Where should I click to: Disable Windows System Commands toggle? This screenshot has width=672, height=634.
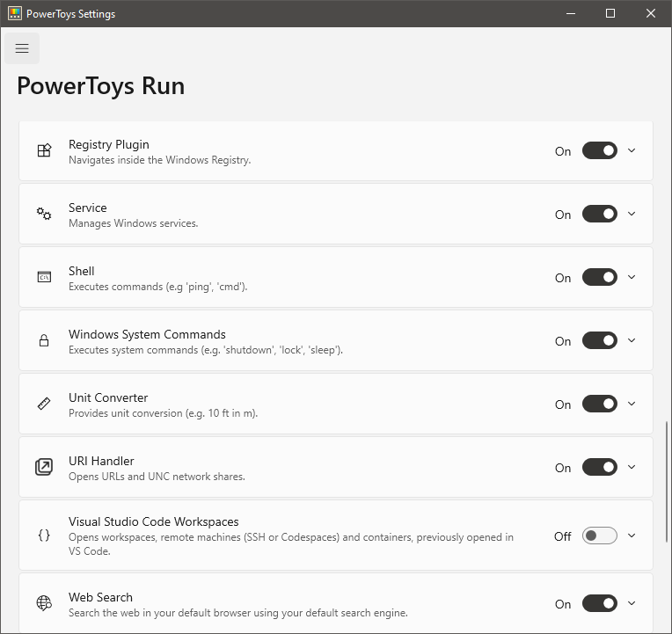600,340
